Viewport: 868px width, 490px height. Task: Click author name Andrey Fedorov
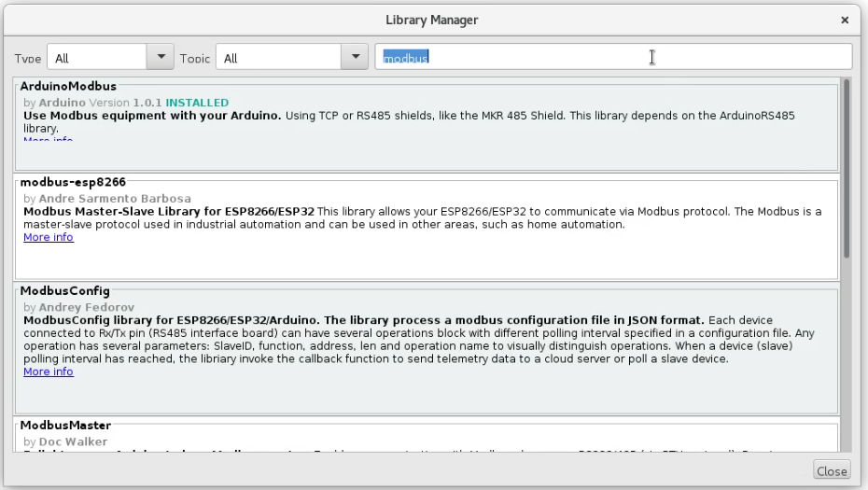[x=77, y=307]
